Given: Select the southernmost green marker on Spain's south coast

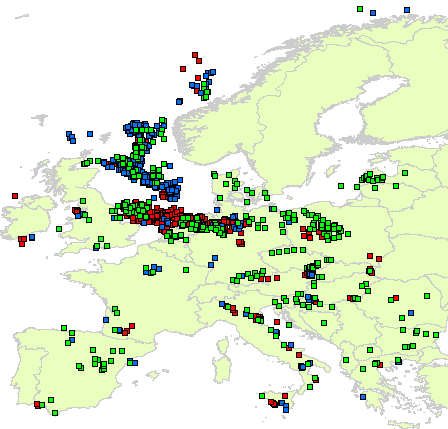Looking at the screenshot, I should pyautogui.click(x=55, y=413).
